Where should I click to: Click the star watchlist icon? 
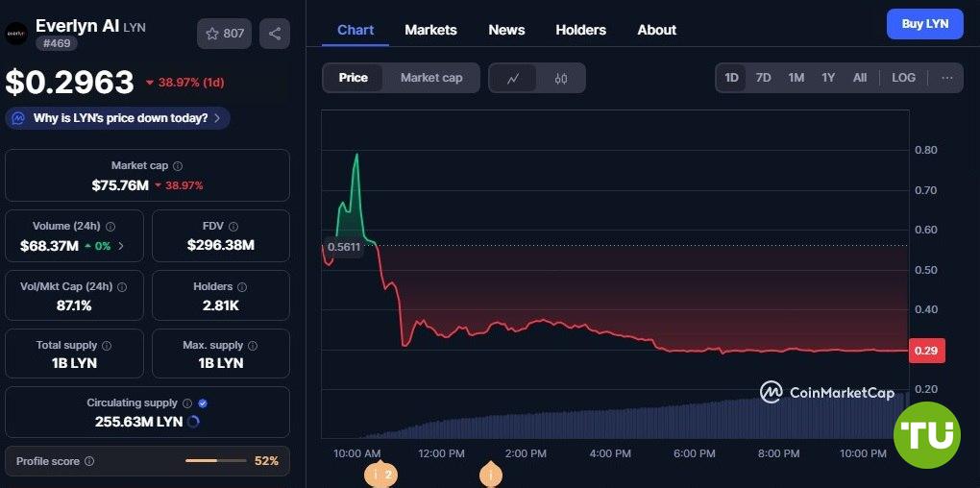tap(212, 34)
